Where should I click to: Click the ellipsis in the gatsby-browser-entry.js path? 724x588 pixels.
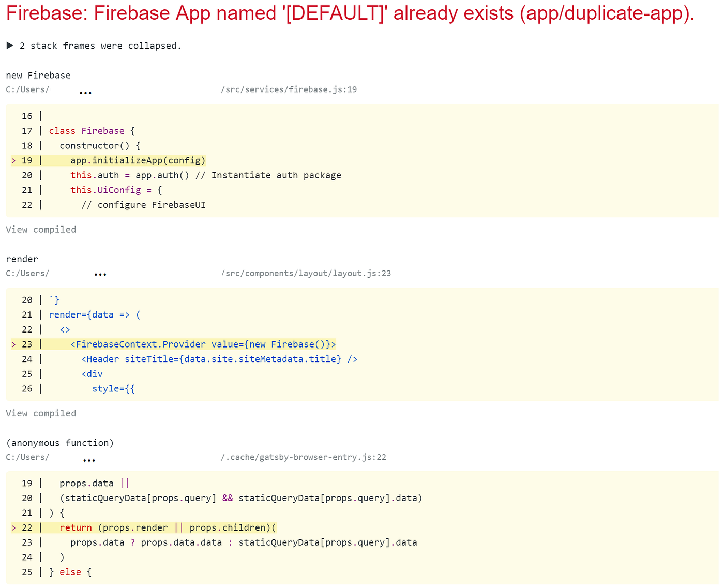(88, 458)
